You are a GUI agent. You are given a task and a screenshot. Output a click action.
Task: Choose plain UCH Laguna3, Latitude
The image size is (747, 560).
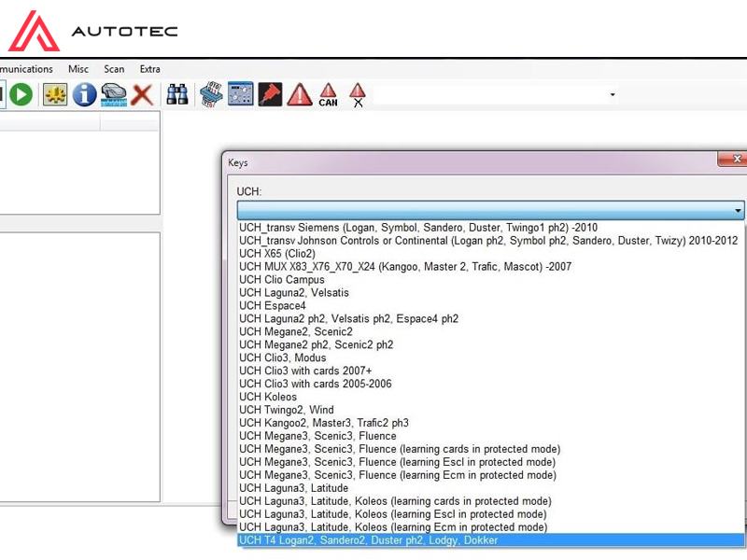click(x=491, y=488)
